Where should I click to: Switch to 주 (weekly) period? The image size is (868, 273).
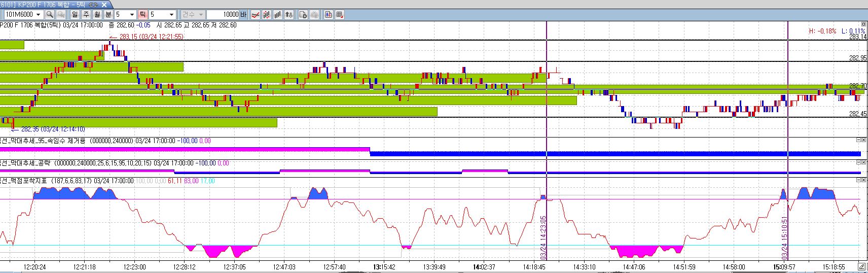(86, 15)
